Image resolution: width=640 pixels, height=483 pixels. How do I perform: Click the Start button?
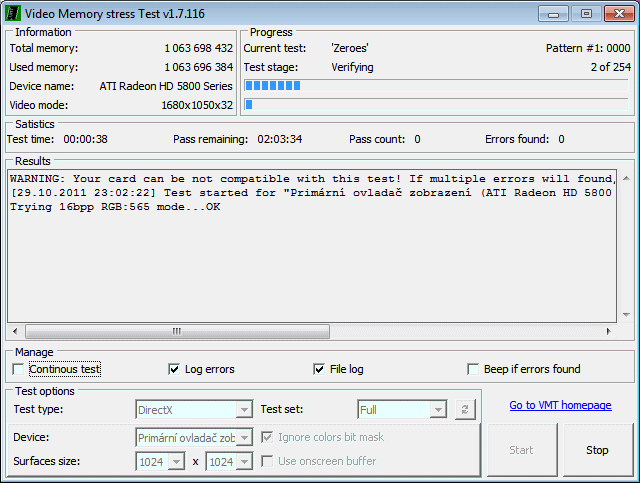click(x=521, y=450)
